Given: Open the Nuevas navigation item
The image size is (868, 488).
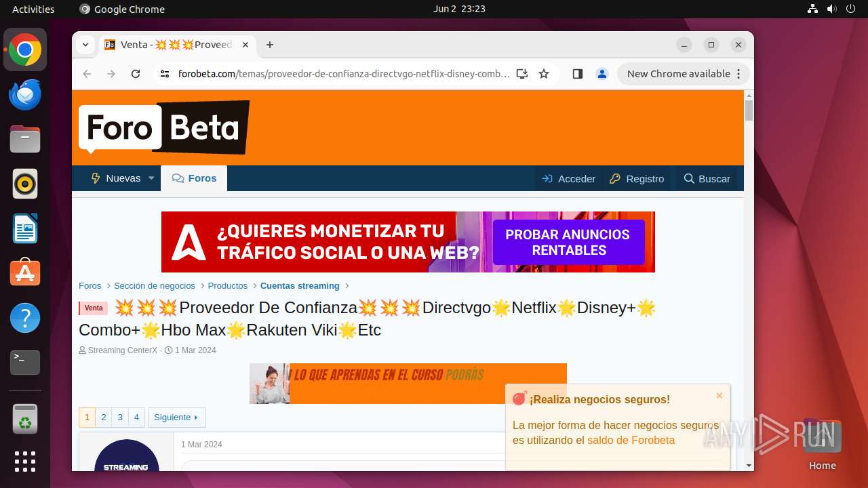Looking at the screenshot, I should point(116,178).
